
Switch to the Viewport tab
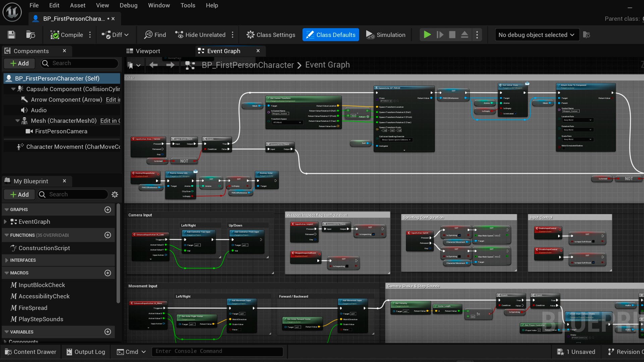pyautogui.click(x=147, y=51)
